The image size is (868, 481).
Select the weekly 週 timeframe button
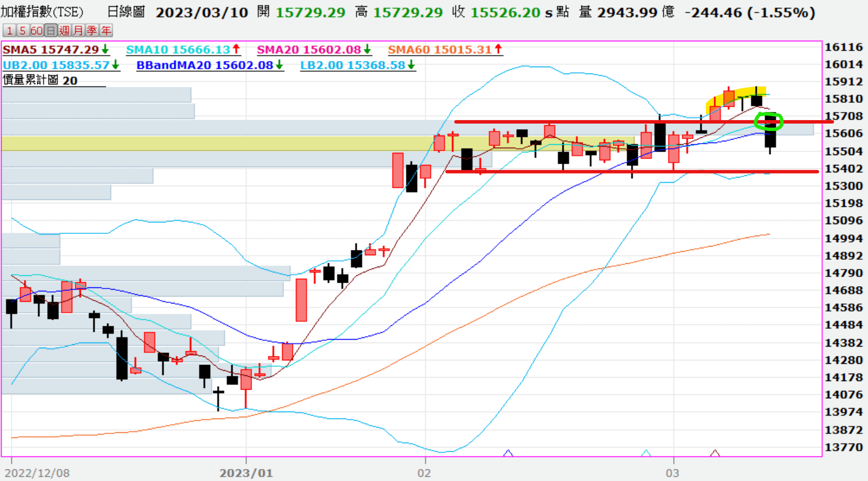click(64, 30)
